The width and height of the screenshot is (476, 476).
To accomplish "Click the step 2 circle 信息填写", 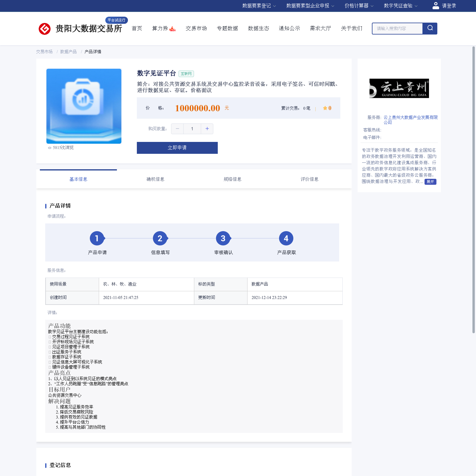I will (x=160, y=238).
